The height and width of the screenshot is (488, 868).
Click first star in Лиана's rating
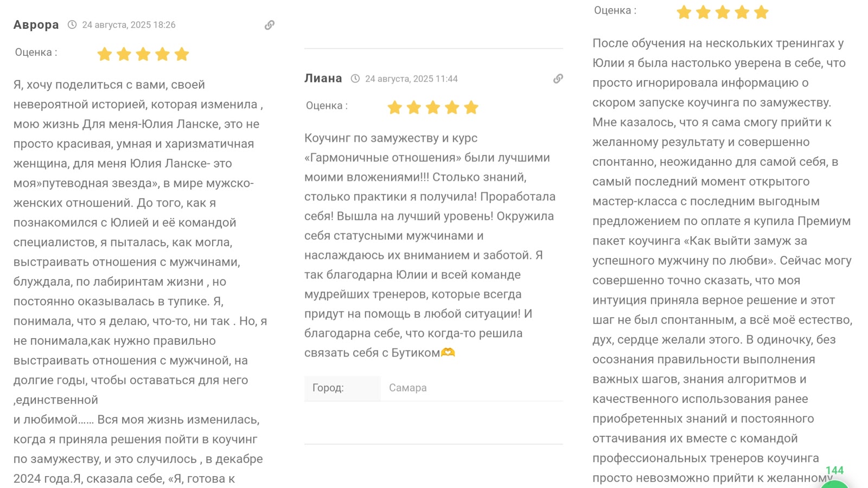[x=395, y=107]
